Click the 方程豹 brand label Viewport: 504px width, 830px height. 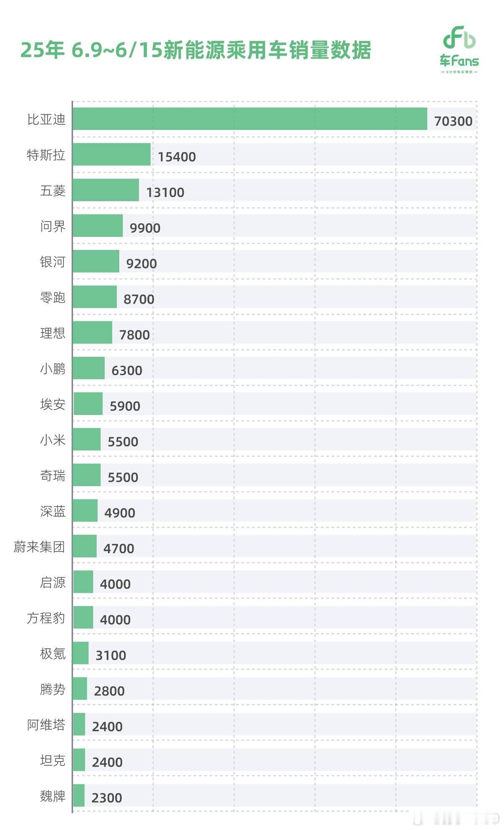tap(46, 618)
